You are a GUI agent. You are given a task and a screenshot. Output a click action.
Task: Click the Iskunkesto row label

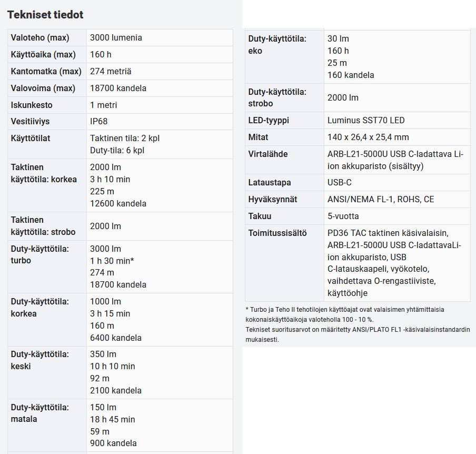(x=32, y=105)
